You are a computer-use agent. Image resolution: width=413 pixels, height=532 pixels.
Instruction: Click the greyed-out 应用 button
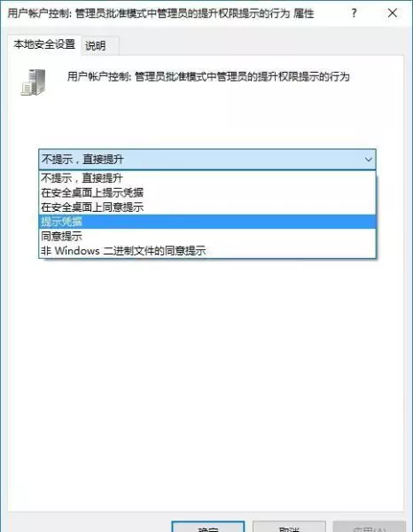click(370, 527)
